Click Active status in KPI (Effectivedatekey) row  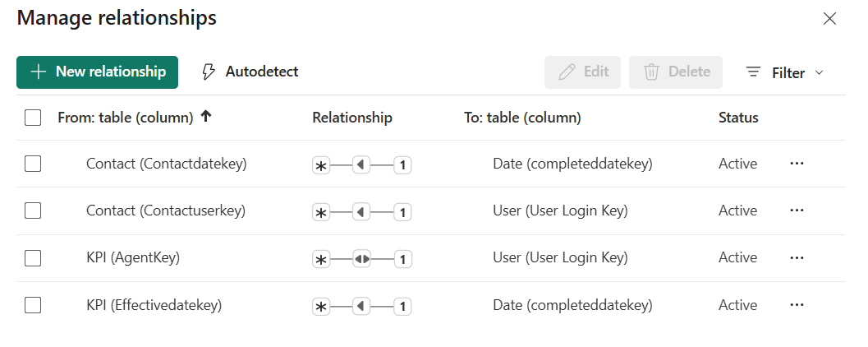pos(738,305)
